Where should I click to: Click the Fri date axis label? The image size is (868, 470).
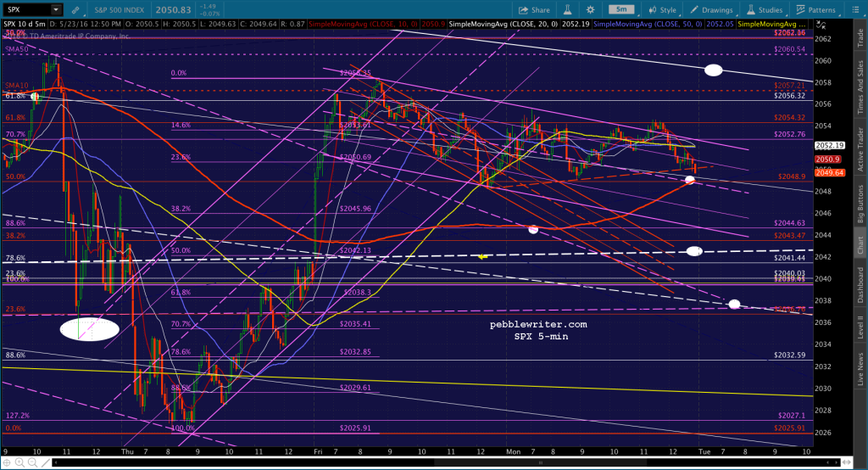tap(317, 451)
